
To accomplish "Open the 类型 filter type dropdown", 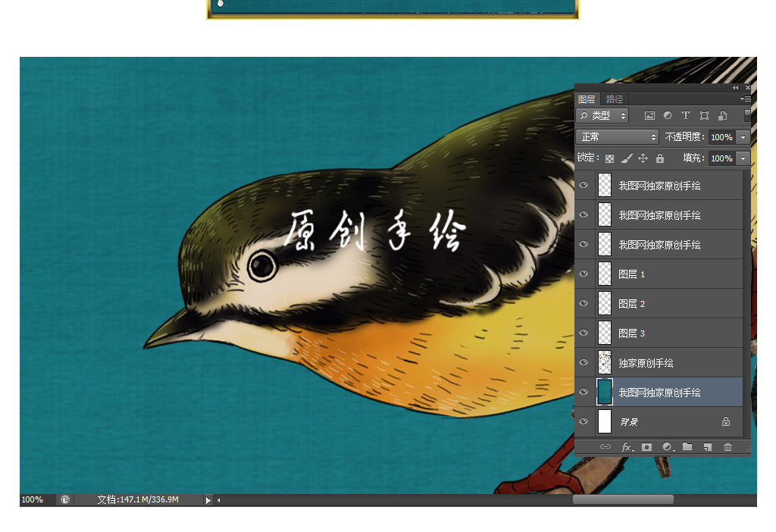I will [602, 116].
